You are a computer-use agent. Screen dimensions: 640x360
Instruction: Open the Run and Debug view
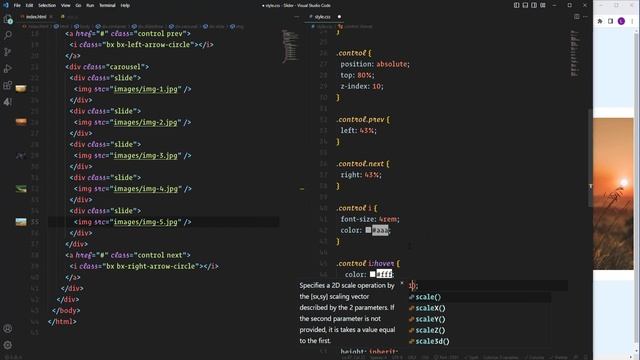pos(8,69)
